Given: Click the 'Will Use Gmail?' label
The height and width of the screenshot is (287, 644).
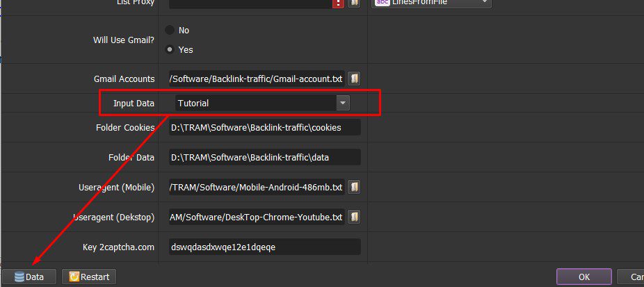Looking at the screenshot, I should click(124, 40).
